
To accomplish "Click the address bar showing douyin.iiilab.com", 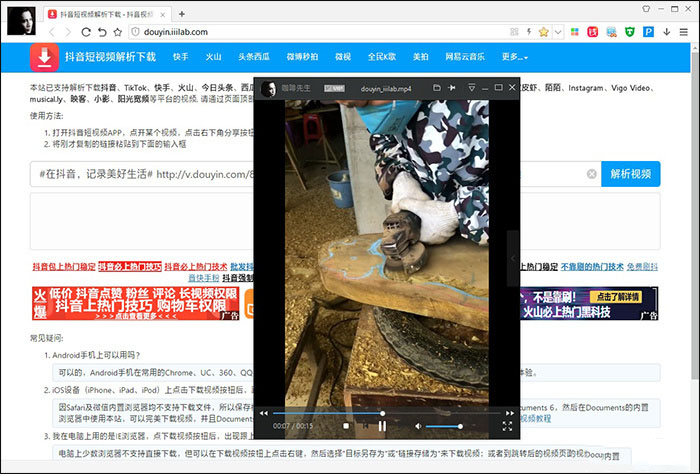I will pyautogui.click(x=321, y=32).
